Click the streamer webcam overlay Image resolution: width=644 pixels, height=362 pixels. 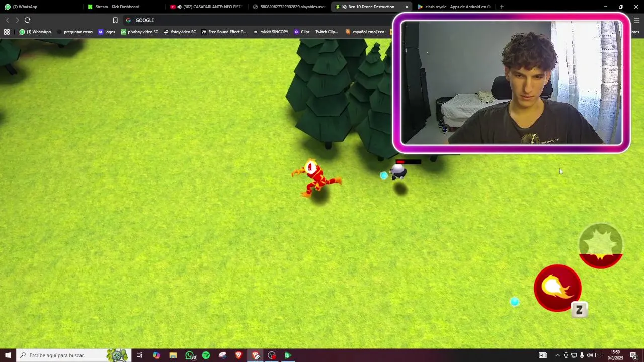tap(511, 83)
